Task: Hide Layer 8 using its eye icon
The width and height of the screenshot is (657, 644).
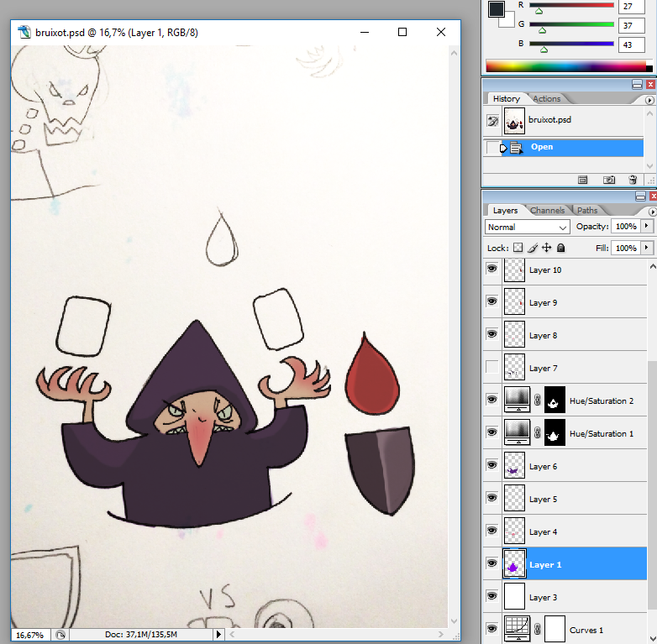Action: (x=492, y=334)
